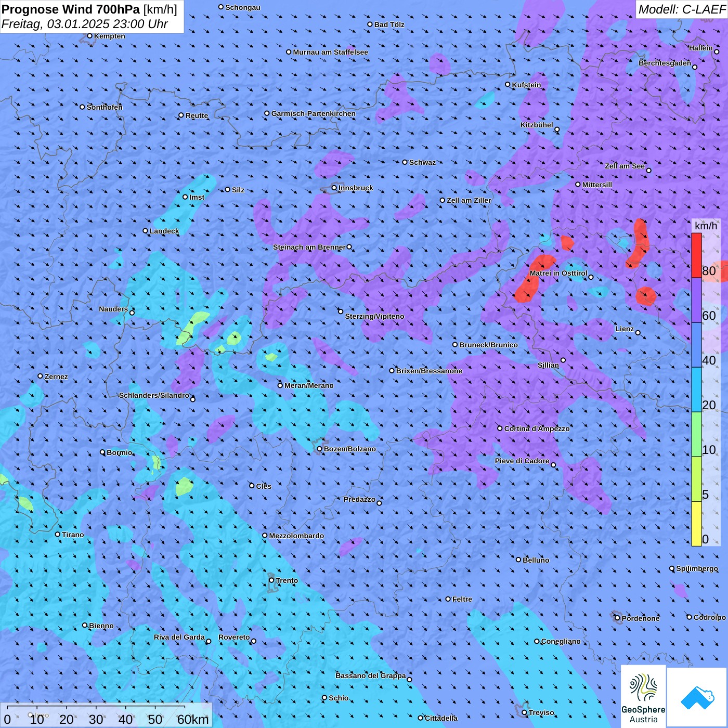Click the Garmisch-Partenkirchen label
The image size is (728, 728).
pyautogui.click(x=314, y=113)
